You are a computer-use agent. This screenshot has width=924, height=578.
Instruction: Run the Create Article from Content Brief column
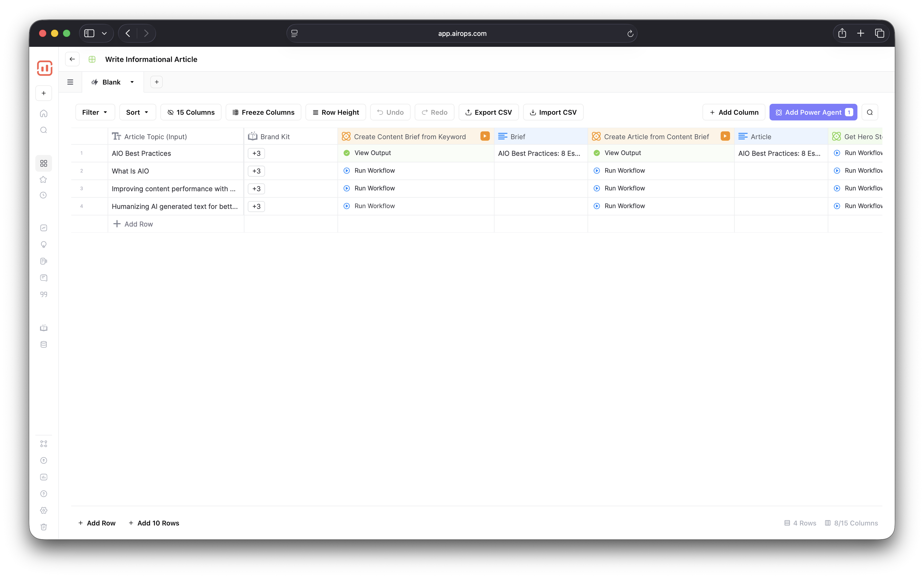click(724, 136)
